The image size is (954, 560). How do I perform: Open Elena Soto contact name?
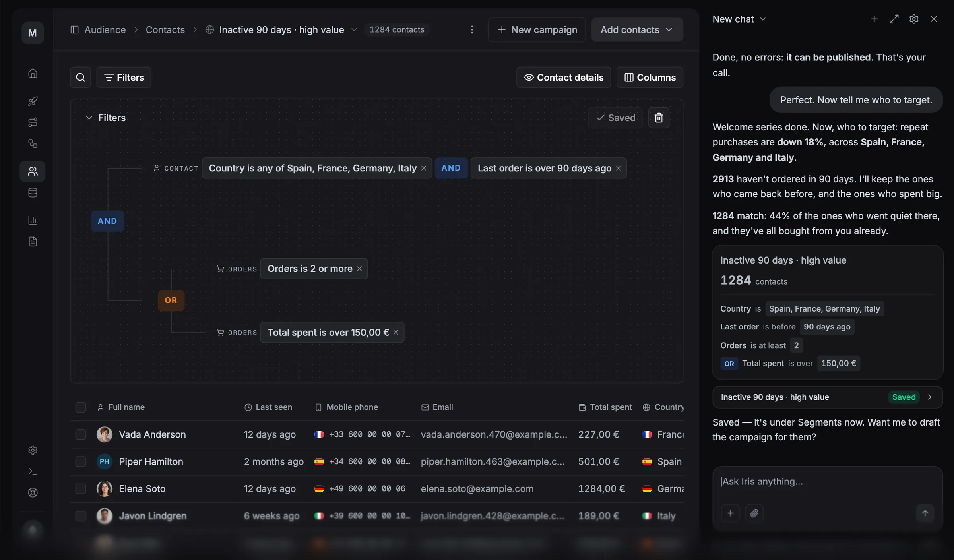pyautogui.click(x=142, y=488)
